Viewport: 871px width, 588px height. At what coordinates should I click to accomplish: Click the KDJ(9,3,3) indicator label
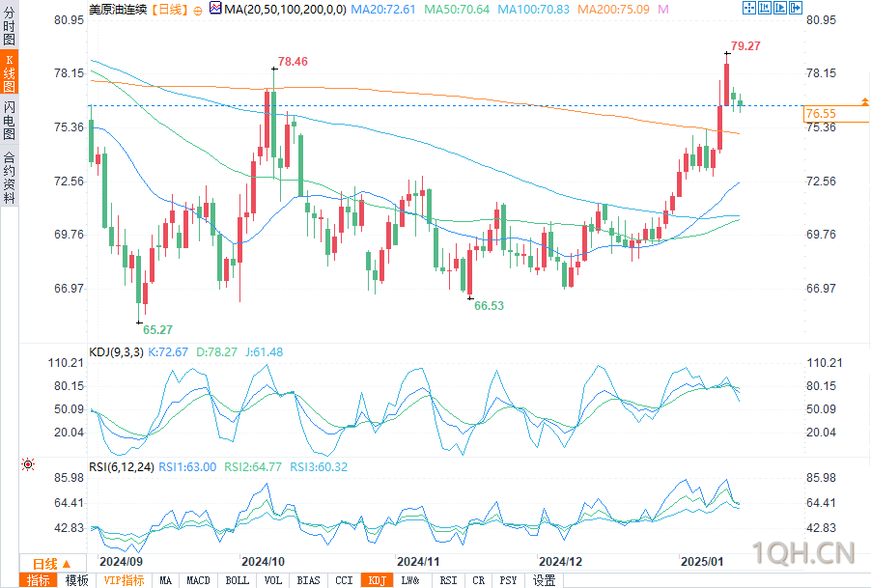116,352
